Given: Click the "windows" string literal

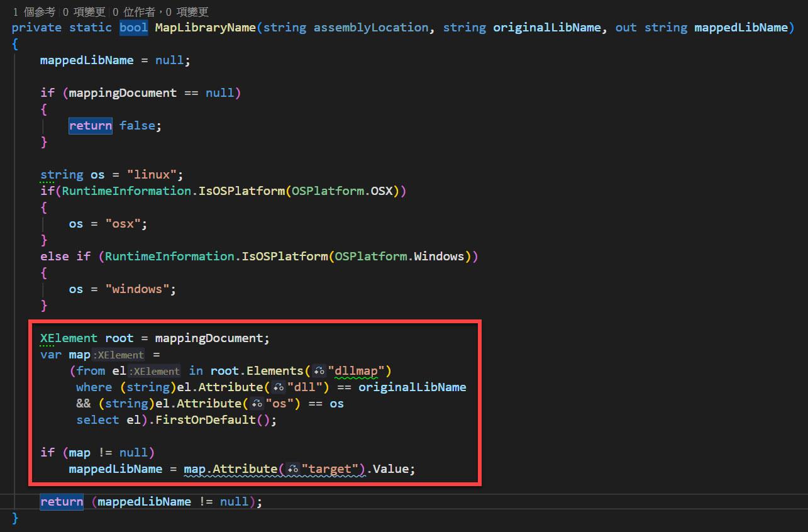Looking at the screenshot, I should point(140,289).
